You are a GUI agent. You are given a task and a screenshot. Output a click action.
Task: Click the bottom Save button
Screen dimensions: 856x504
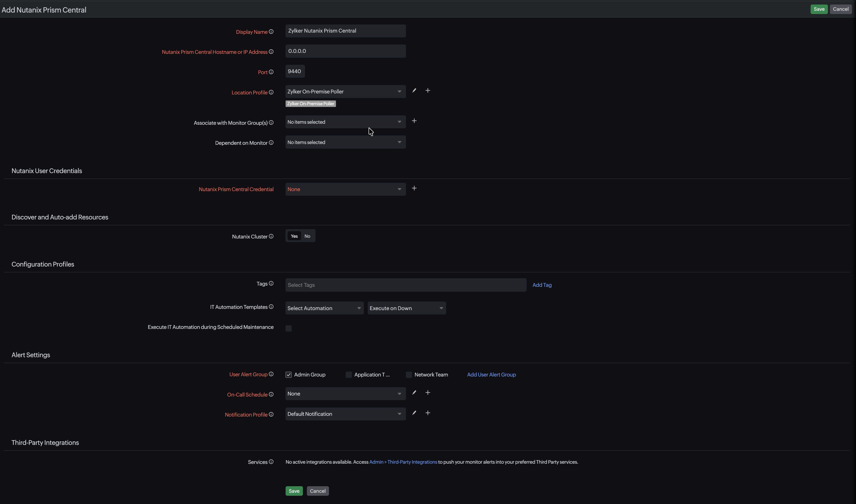click(x=294, y=491)
